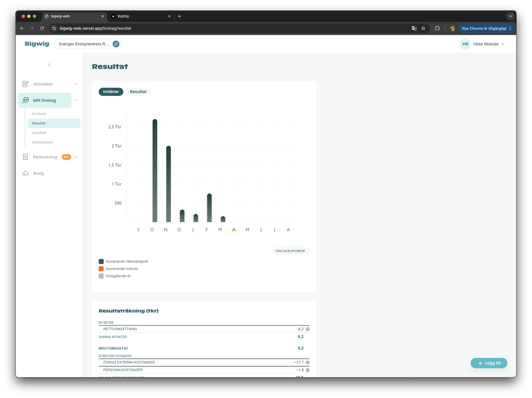The height and width of the screenshot is (398, 532).
Task: Toggle the Visa ackumulerat option
Action: pyautogui.click(x=290, y=251)
